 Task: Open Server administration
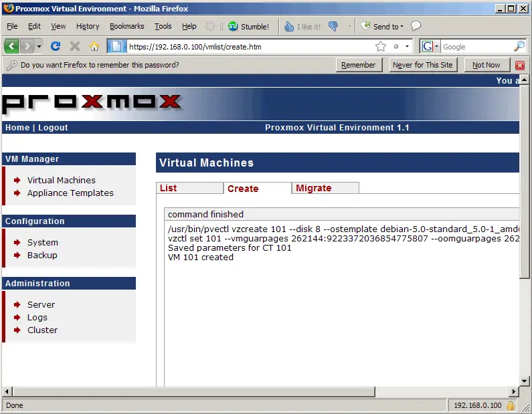click(x=41, y=304)
